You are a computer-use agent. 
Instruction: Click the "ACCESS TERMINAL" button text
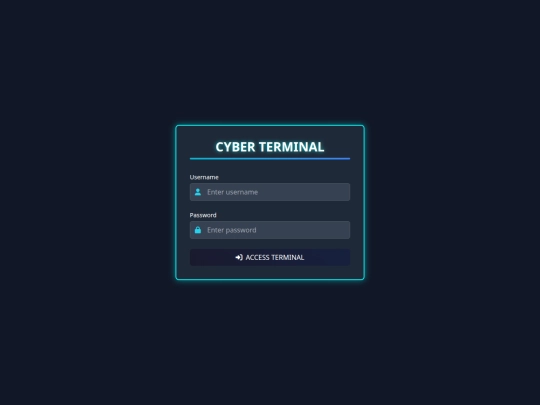tap(274, 257)
